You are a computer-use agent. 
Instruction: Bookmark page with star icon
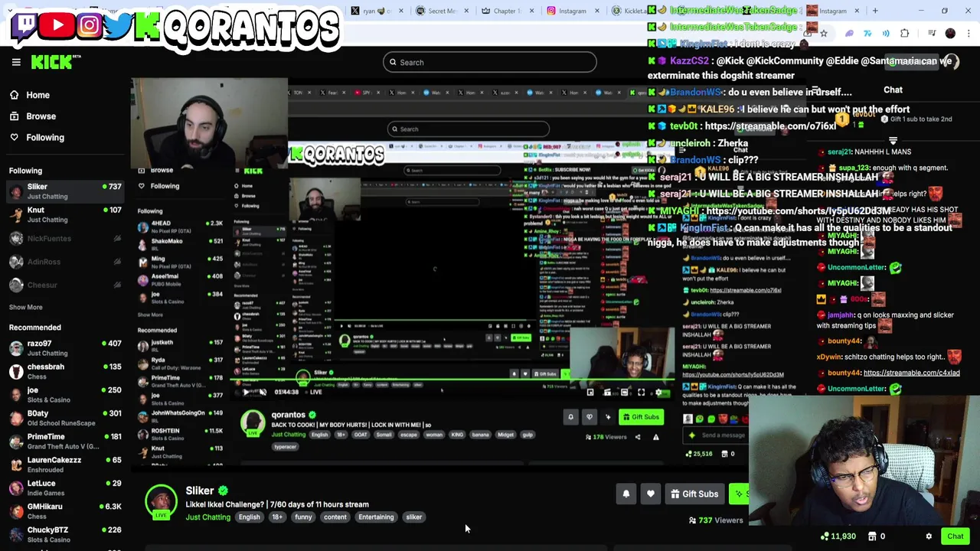click(824, 34)
